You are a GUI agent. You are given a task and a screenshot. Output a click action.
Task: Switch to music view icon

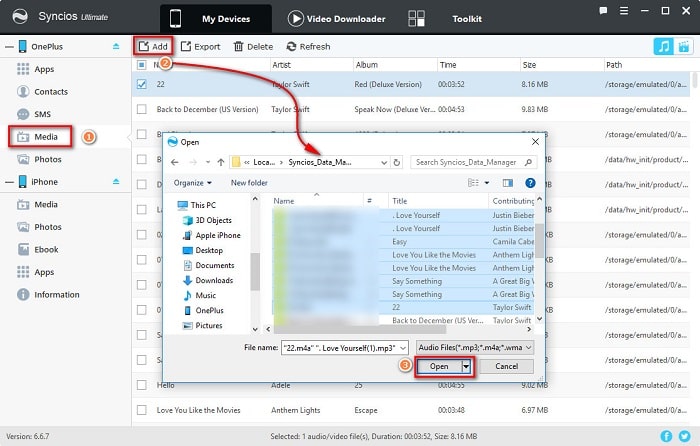[663, 46]
